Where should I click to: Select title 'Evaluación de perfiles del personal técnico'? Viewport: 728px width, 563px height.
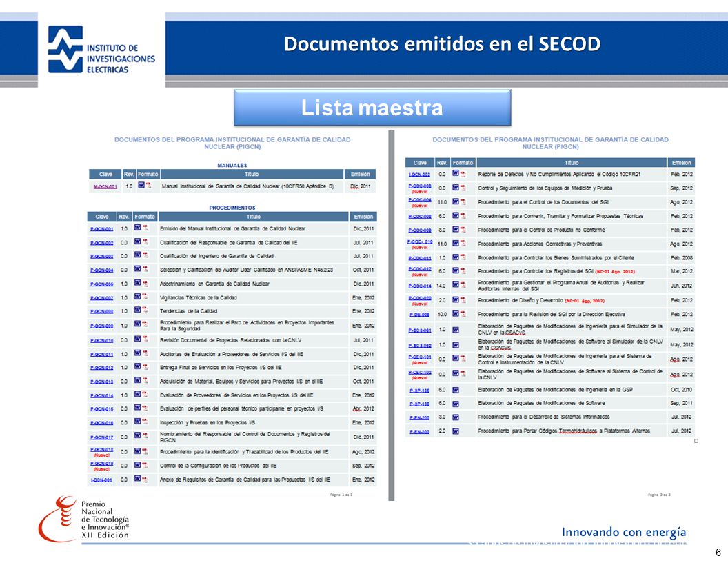(241, 408)
